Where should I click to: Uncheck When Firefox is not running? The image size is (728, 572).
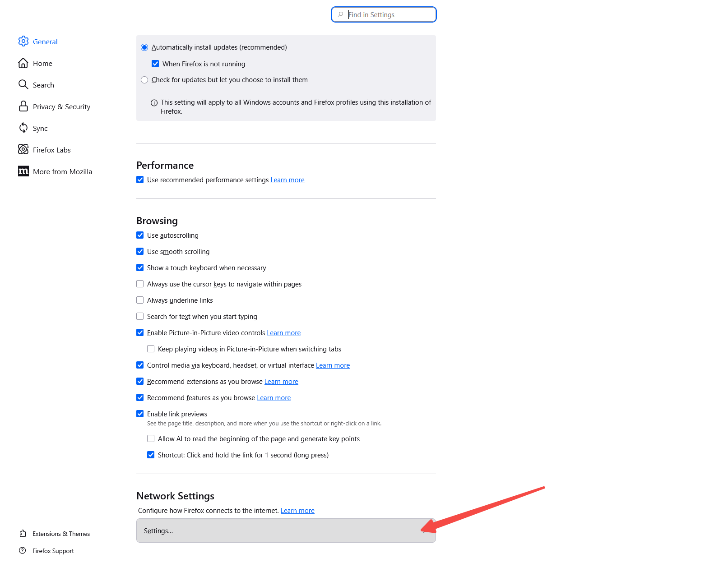click(x=155, y=64)
